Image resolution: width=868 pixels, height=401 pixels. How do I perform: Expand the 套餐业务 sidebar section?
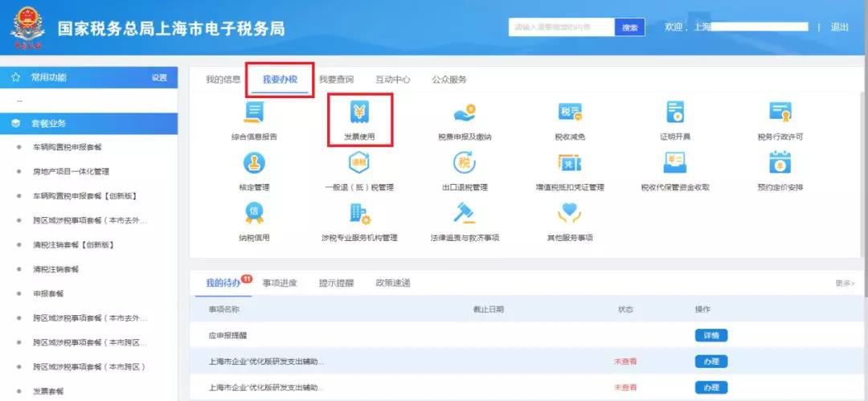click(x=88, y=124)
